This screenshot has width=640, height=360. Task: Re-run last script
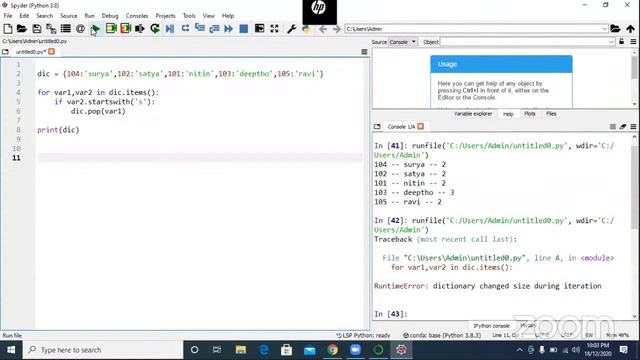(155, 29)
